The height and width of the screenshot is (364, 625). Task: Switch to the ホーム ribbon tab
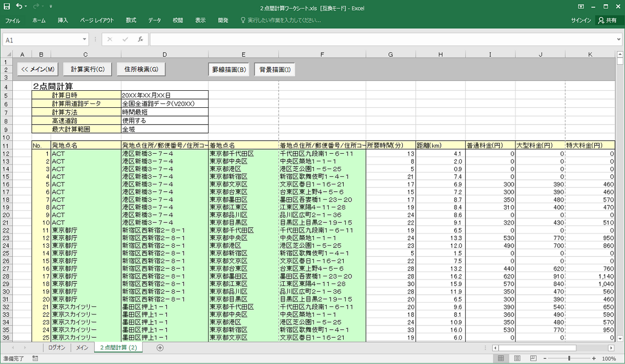pos(39,20)
